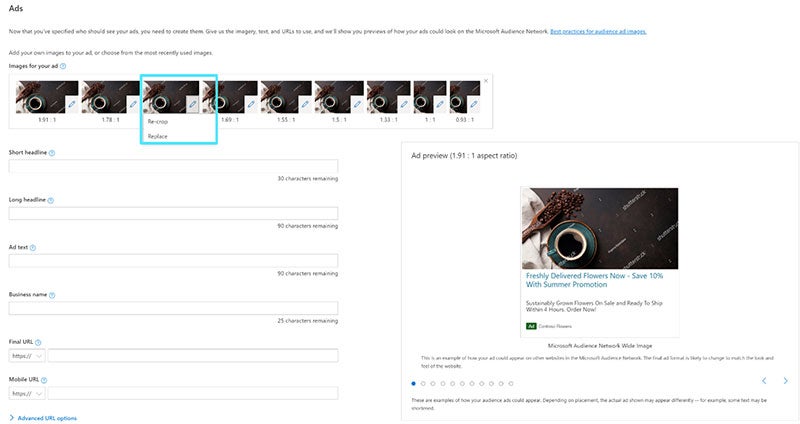Select the second preview carousel dot
This screenshot has width=800, height=424.
point(423,384)
